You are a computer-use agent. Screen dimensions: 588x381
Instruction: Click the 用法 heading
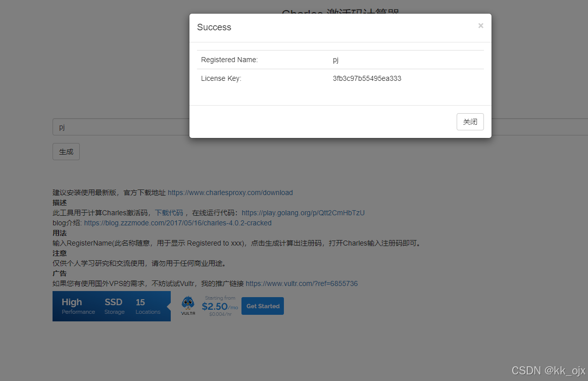pyautogui.click(x=60, y=233)
